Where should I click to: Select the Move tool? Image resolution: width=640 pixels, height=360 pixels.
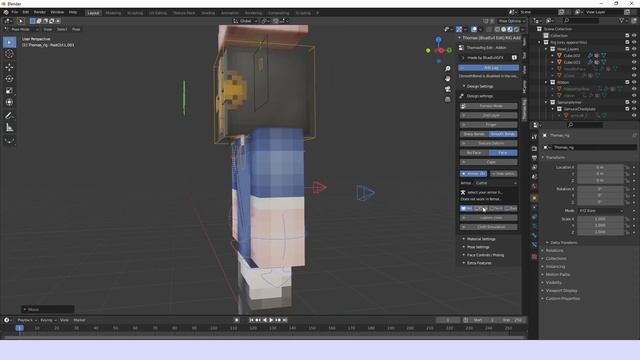pos(9,67)
